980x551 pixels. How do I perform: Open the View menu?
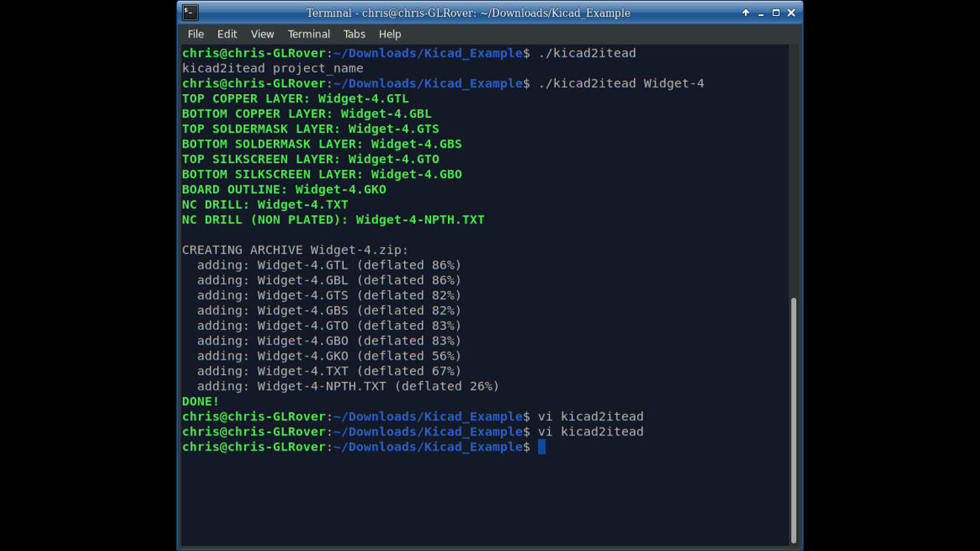point(262,34)
